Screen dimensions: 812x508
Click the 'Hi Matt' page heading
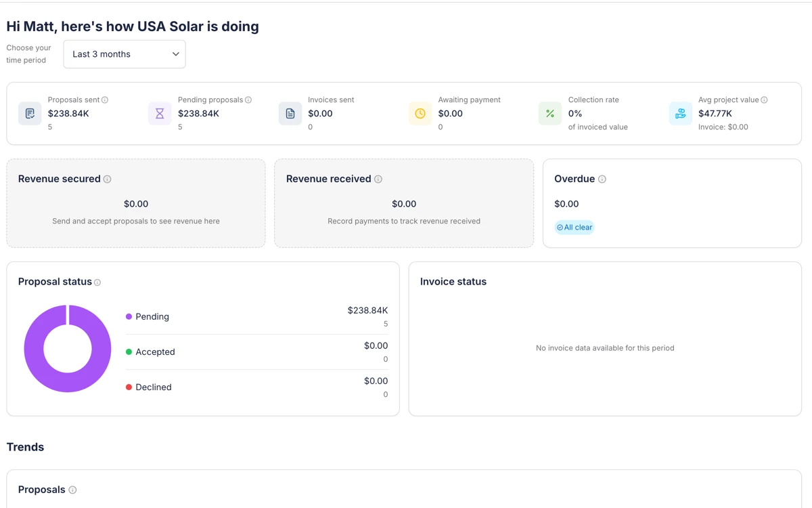coord(133,26)
